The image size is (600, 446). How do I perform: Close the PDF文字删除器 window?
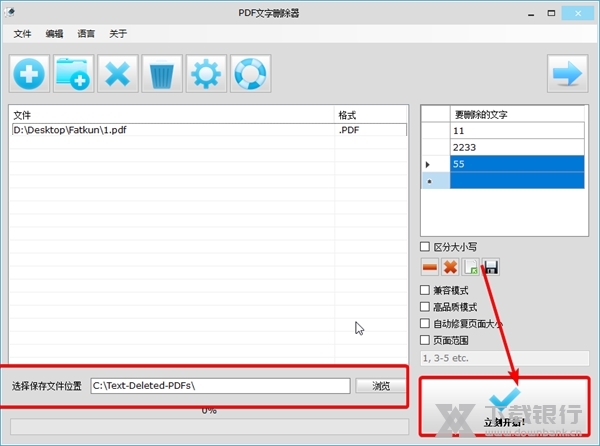[x=578, y=13]
